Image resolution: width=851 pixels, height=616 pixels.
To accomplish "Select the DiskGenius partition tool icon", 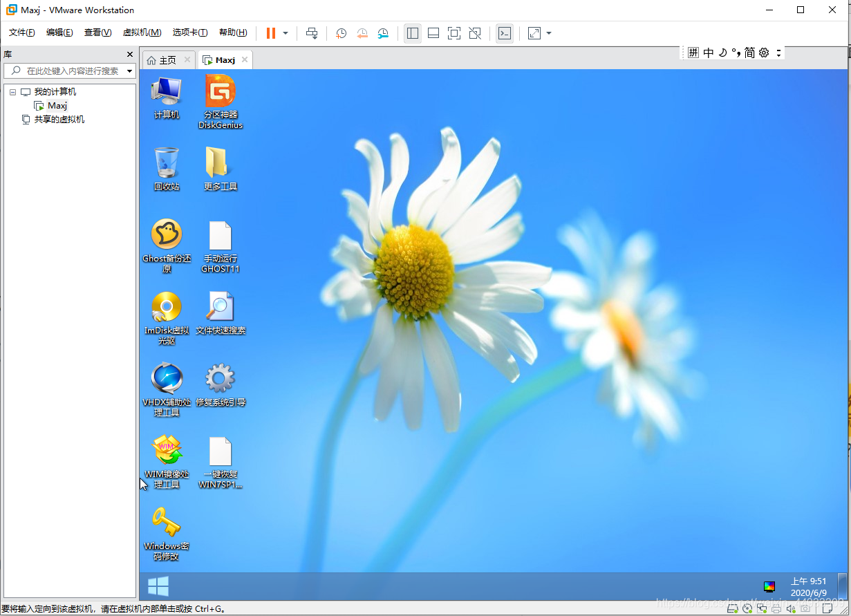I will (221, 102).
